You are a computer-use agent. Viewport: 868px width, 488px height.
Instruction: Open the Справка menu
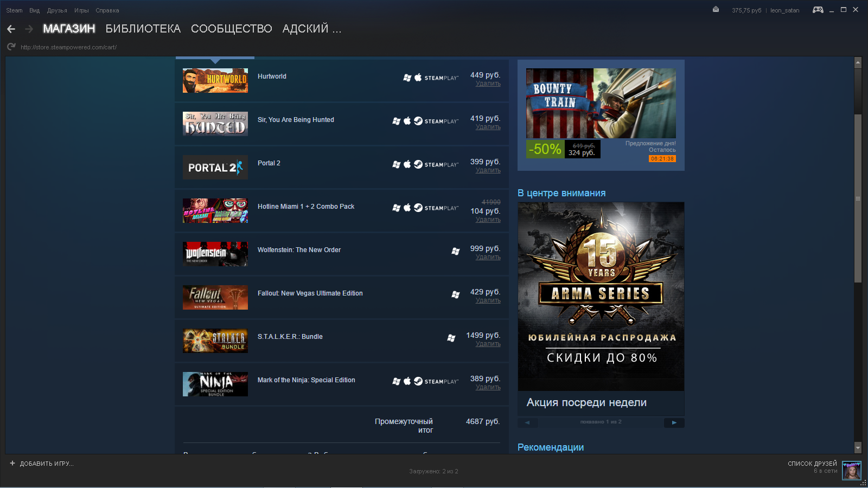(107, 10)
